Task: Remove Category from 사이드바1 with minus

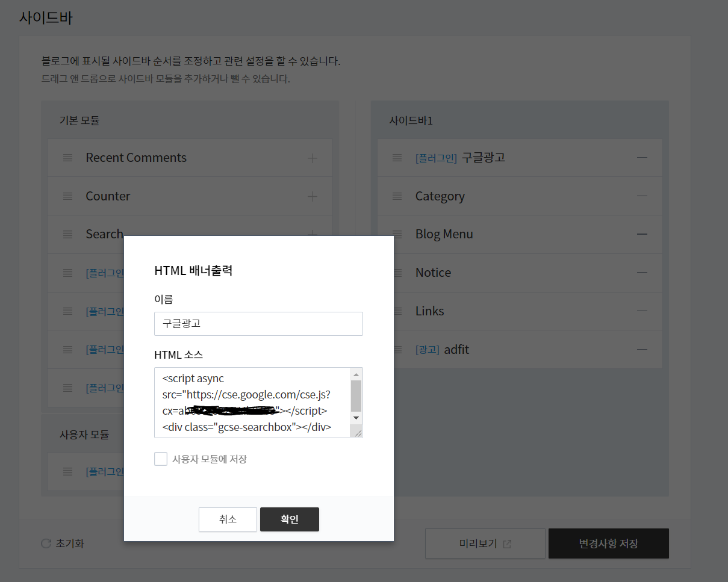Action: point(642,196)
